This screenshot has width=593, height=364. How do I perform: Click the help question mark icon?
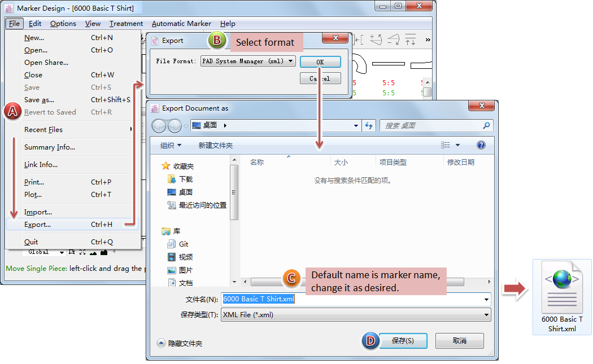pyautogui.click(x=481, y=145)
